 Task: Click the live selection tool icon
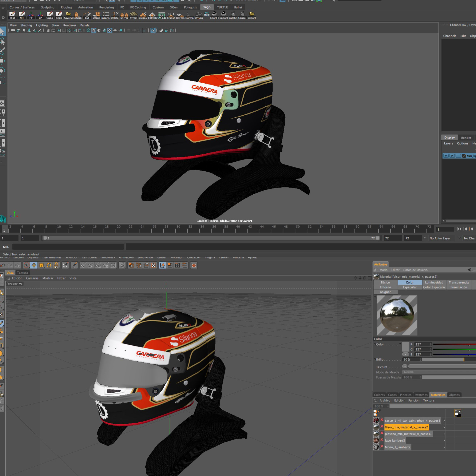(x=26, y=265)
